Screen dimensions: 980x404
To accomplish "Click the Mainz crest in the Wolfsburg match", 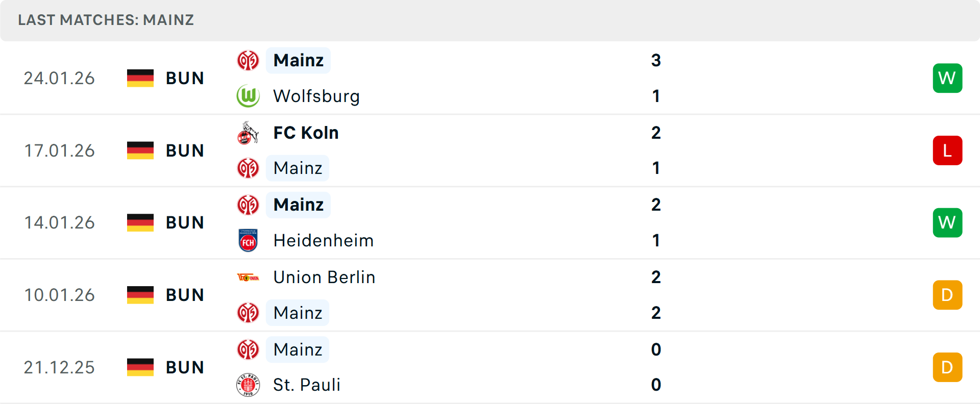I will pyautogui.click(x=248, y=61).
